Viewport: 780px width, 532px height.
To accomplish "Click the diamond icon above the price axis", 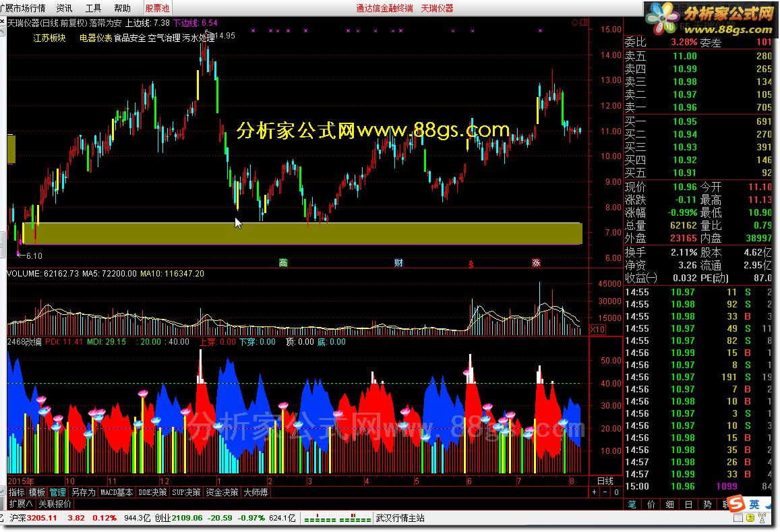I will 574,22.
